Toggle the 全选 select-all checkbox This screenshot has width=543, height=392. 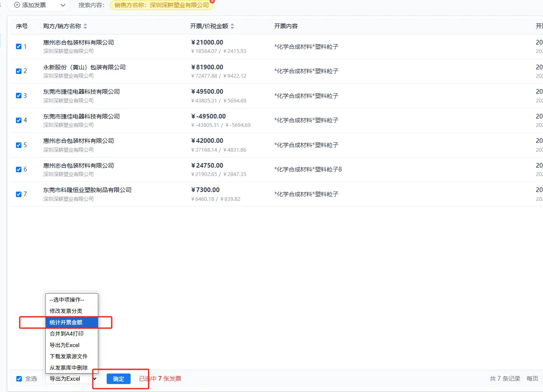[x=19, y=379]
